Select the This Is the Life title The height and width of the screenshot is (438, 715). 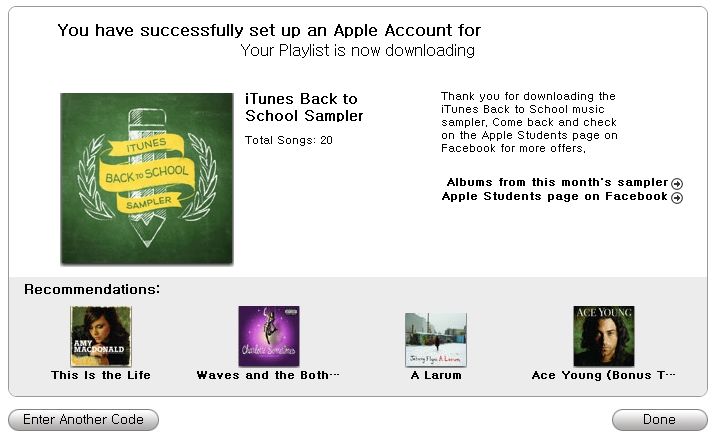[x=101, y=375]
